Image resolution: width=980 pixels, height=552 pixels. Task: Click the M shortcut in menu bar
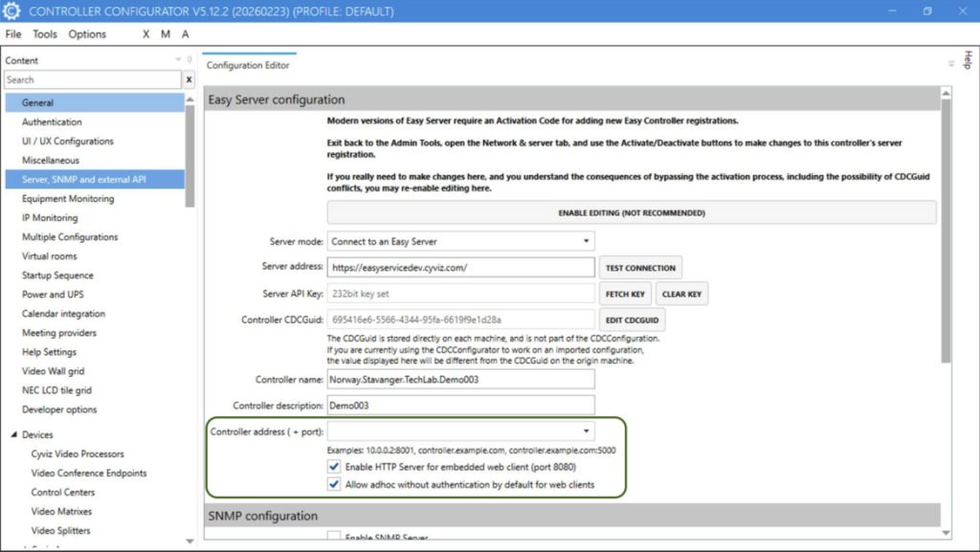[166, 34]
